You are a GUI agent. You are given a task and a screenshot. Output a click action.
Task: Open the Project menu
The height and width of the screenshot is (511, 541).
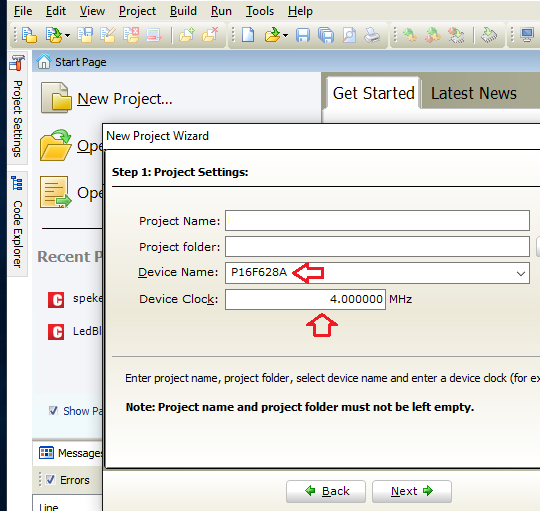(x=137, y=11)
